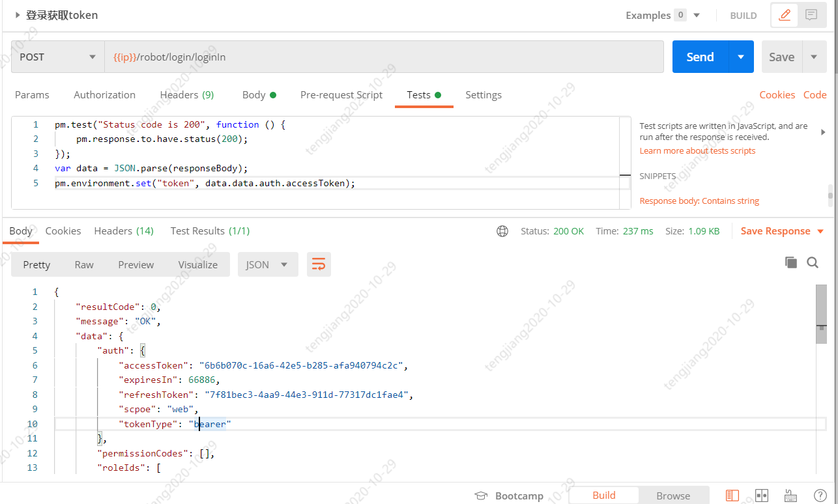
Task: Switch to the Pre-request Script tab
Action: click(x=341, y=94)
